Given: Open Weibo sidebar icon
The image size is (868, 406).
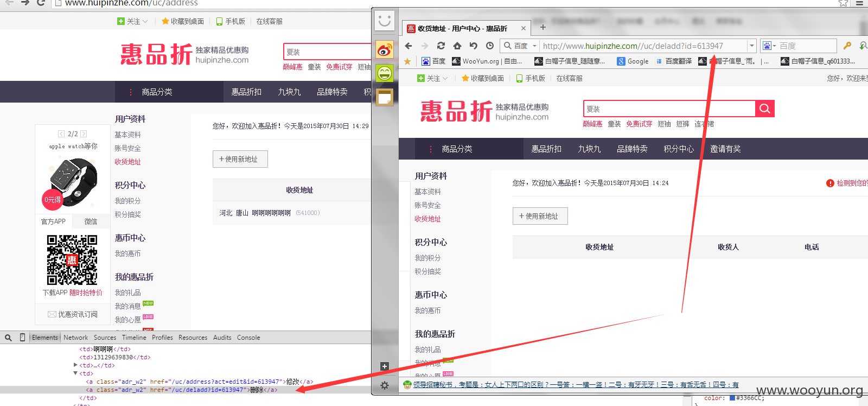Looking at the screenshot, I should [385, 50].
